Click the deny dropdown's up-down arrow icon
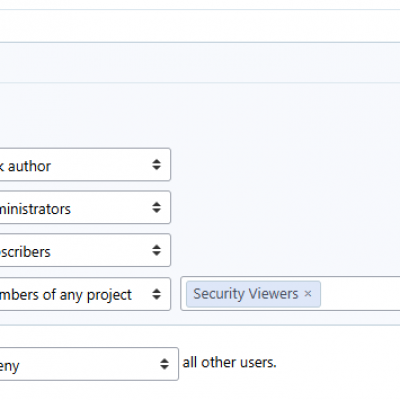 (164, 364)
